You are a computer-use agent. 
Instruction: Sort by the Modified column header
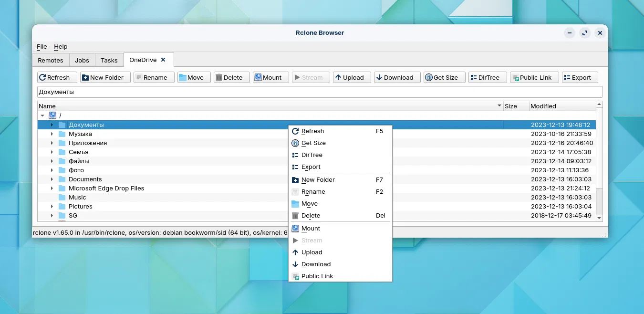click(562, 106)
